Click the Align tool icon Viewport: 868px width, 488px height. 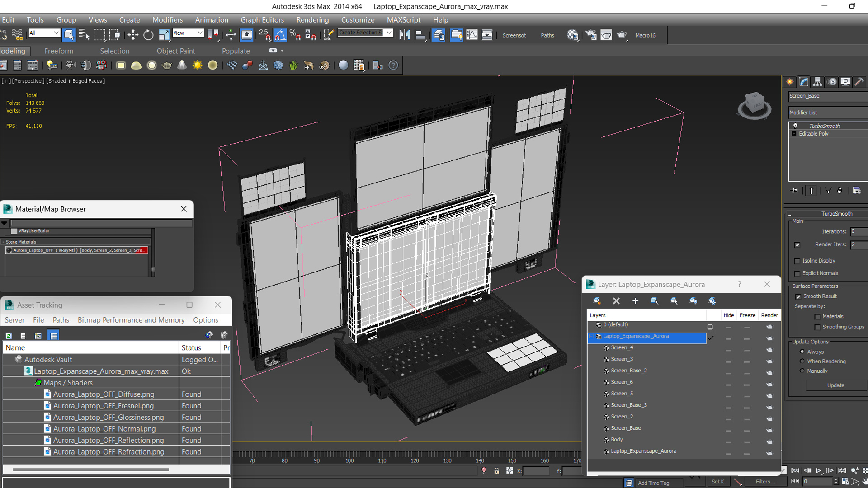420,35
